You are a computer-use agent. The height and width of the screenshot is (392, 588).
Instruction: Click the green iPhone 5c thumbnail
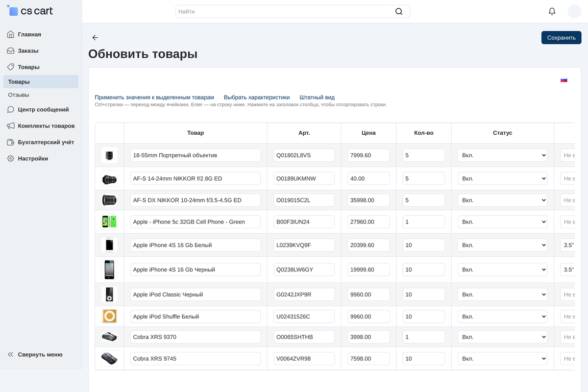pos(109,221)
